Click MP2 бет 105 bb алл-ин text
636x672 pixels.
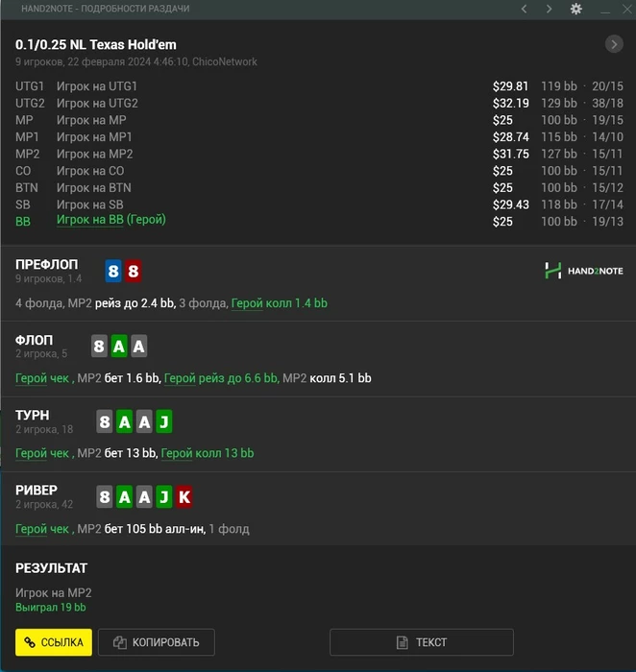pos(141,529)
